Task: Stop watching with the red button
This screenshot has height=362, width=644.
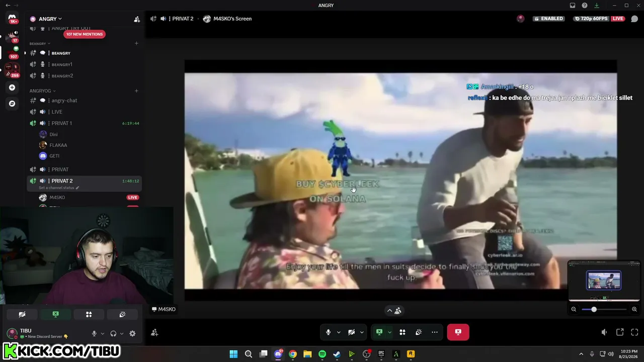Action: (x=458, y=332)
